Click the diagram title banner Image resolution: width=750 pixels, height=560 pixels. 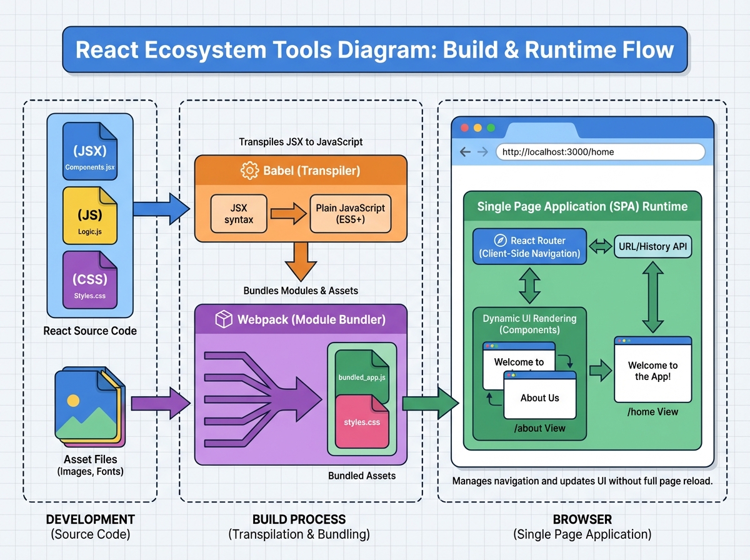point(375,49)
